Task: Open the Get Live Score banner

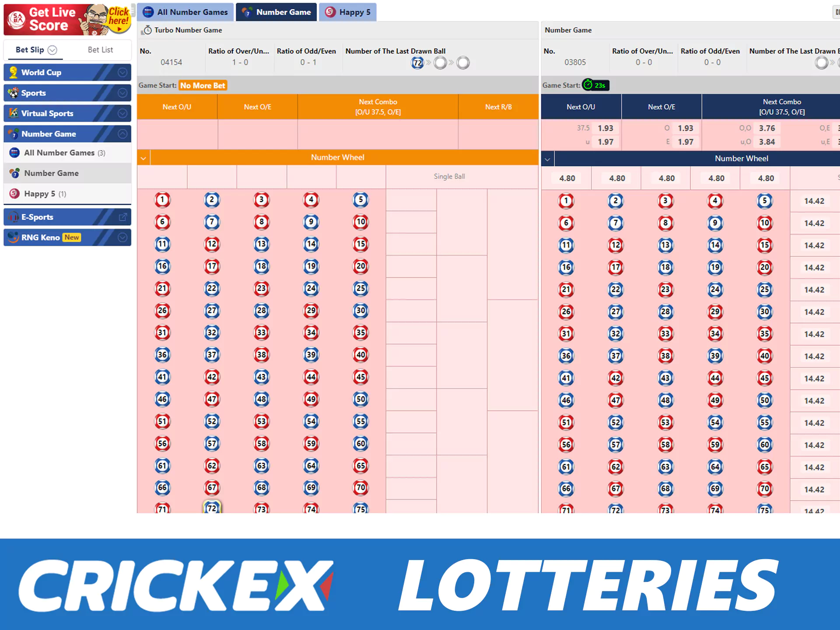Action: pos(67,19)
